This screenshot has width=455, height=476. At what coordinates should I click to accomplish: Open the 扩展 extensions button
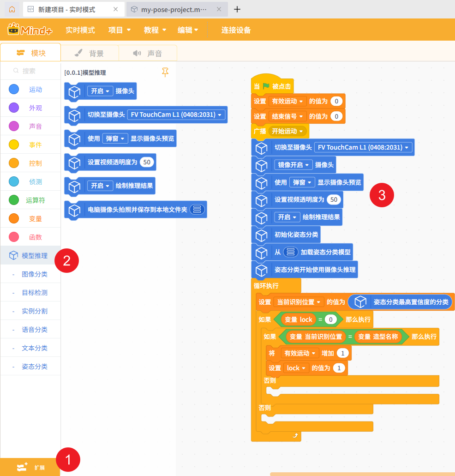[30, 467]
